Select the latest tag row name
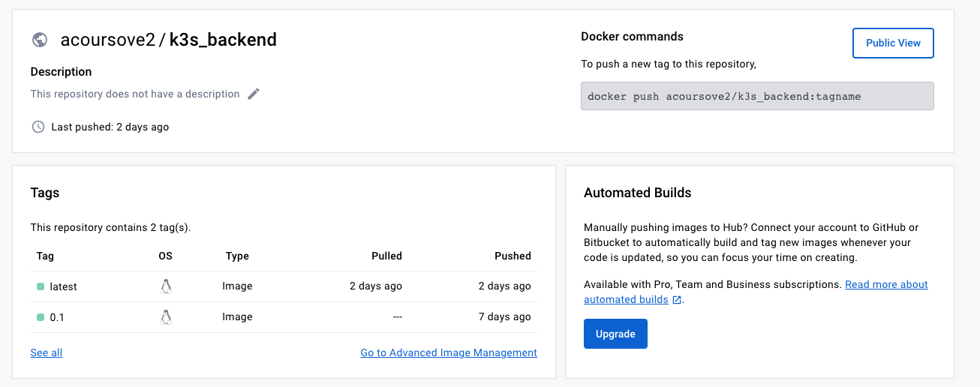This screenshot has height=387, width=980. pyautogui.click(x=63, y=286)
